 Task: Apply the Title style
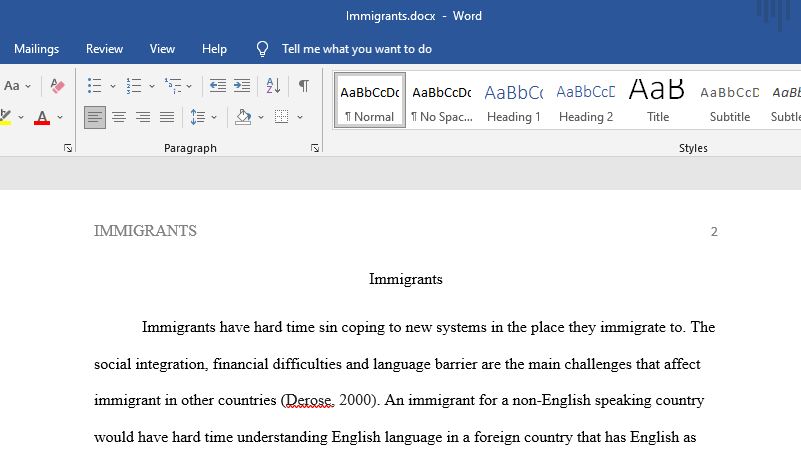point(657,101)
